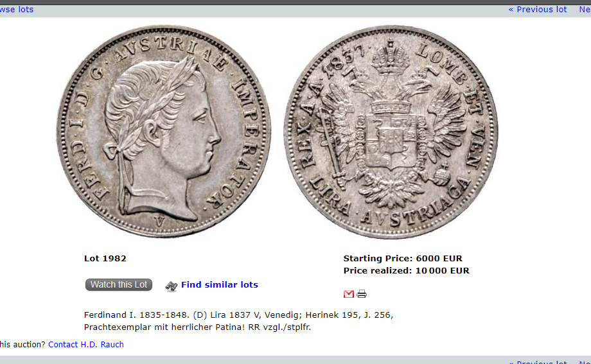Open the Find similar lots link
Image resolution: width=591 pixels, height=364 pixels.
[x=219, y=284]
